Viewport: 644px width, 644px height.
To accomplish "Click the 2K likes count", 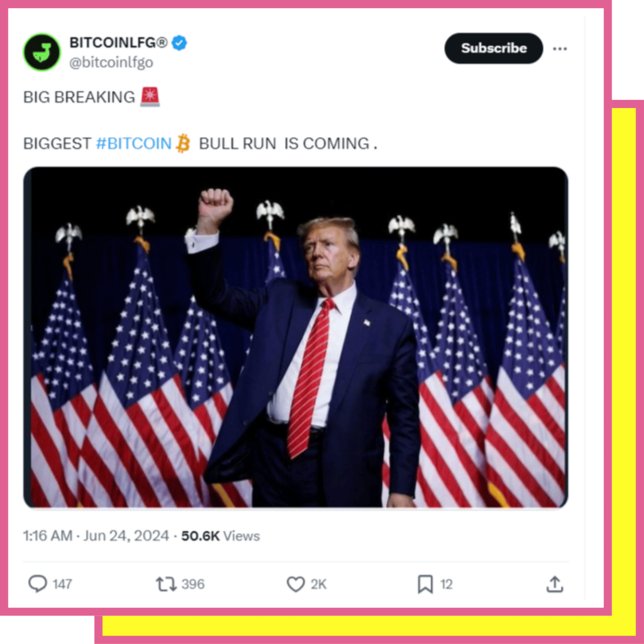I will [319, 584].
